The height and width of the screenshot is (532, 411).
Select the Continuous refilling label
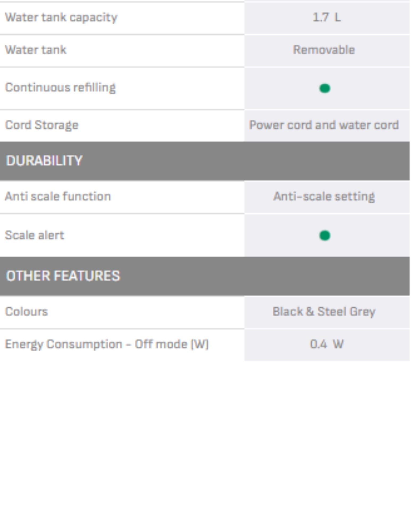pyautogui.click(x=60, y=88)
